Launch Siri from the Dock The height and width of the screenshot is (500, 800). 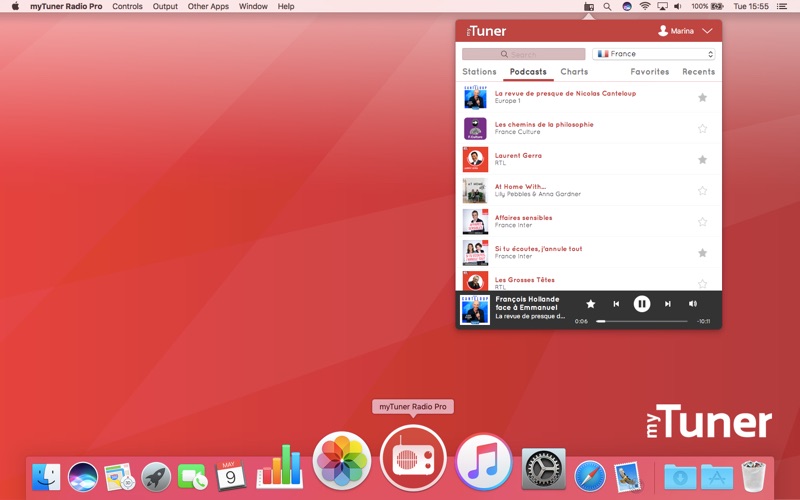point(83,477)
